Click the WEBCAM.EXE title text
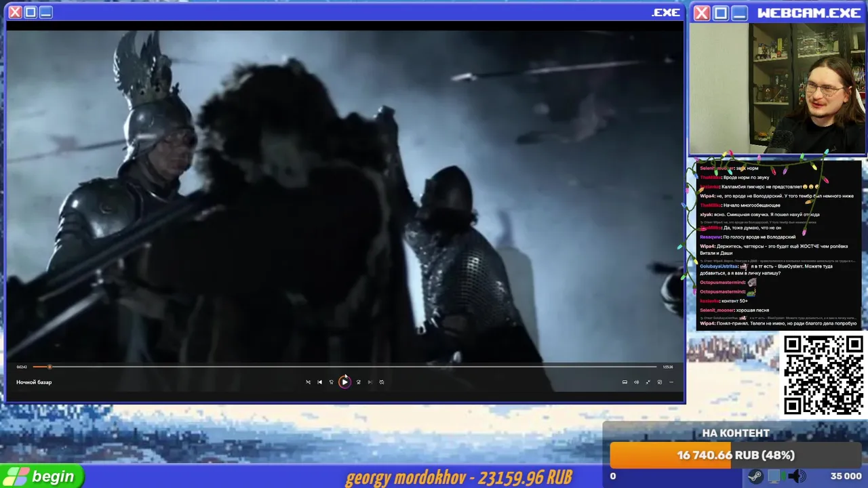This screenshot has width=868, height=488. pos(809,13)
